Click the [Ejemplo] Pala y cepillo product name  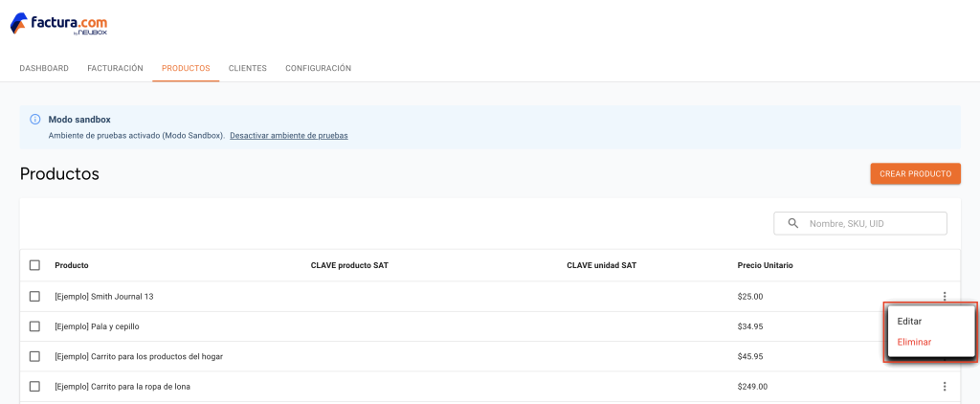pyautogui.click(x=97, y=326)
